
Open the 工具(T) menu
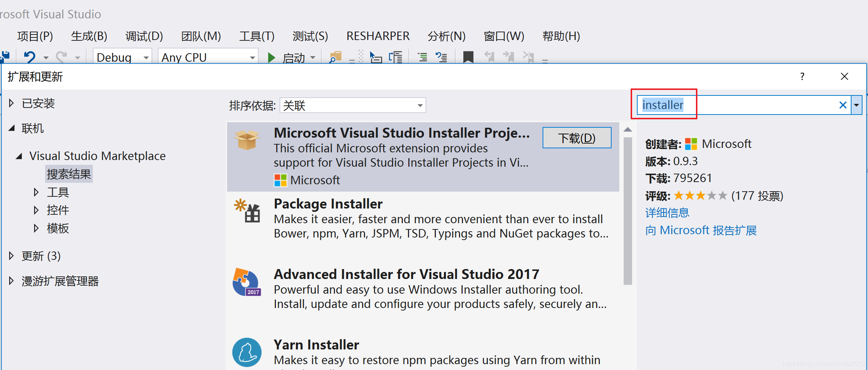point(257,36)
